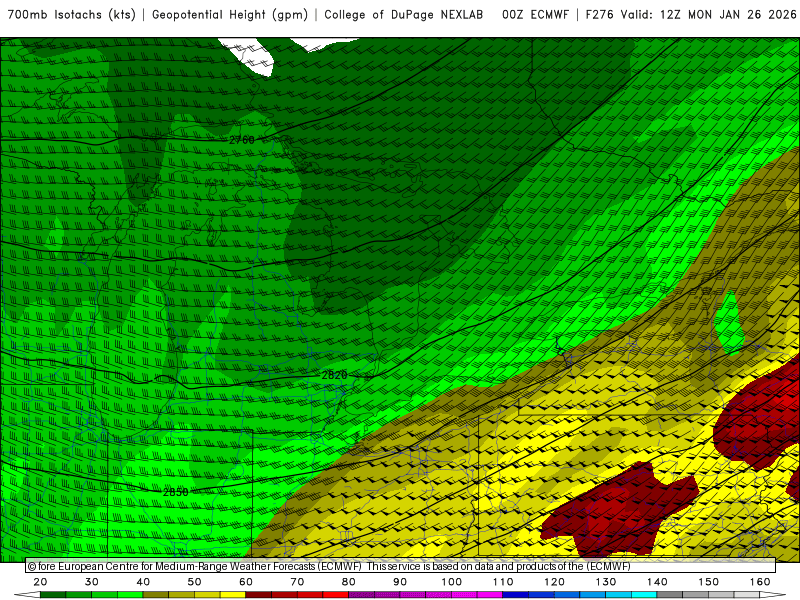800x600 pixels.
Task: Click the dark gray swatch starting at 140
Action: [x=669, y=595]
